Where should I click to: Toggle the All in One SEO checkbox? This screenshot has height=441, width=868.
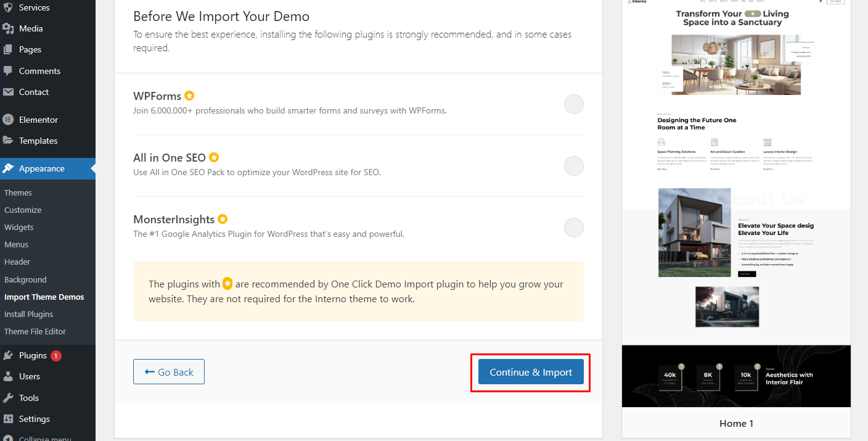[574, 166]
